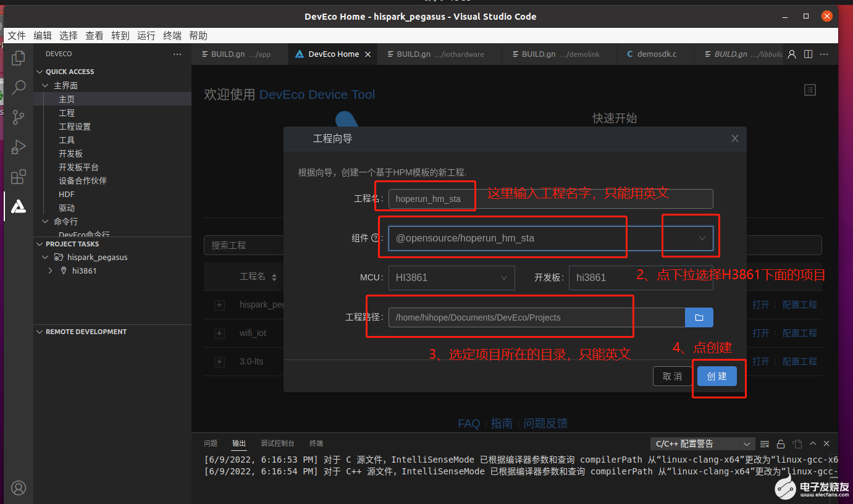Close the 工程向导 dialog with X
The height and width of the screenshot is (504, 853).
pyautogui.click(x=735, y=138)
